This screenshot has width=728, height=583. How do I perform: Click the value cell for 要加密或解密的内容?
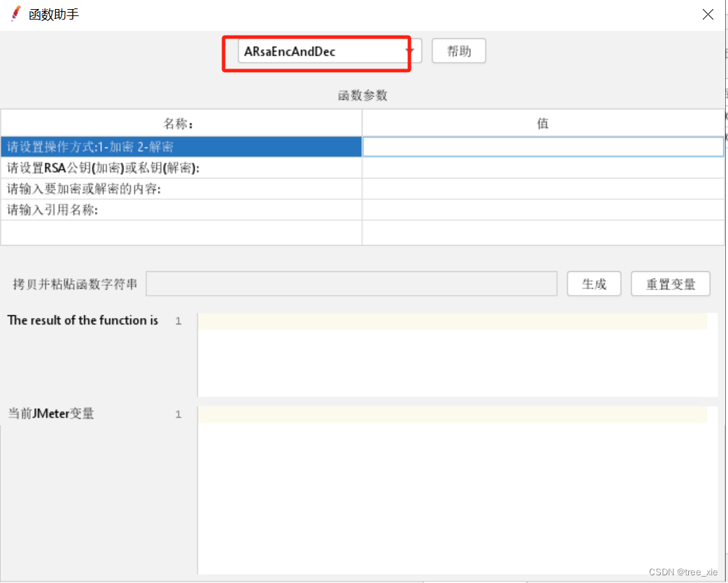pyautogui.click(x=543, y=189)
